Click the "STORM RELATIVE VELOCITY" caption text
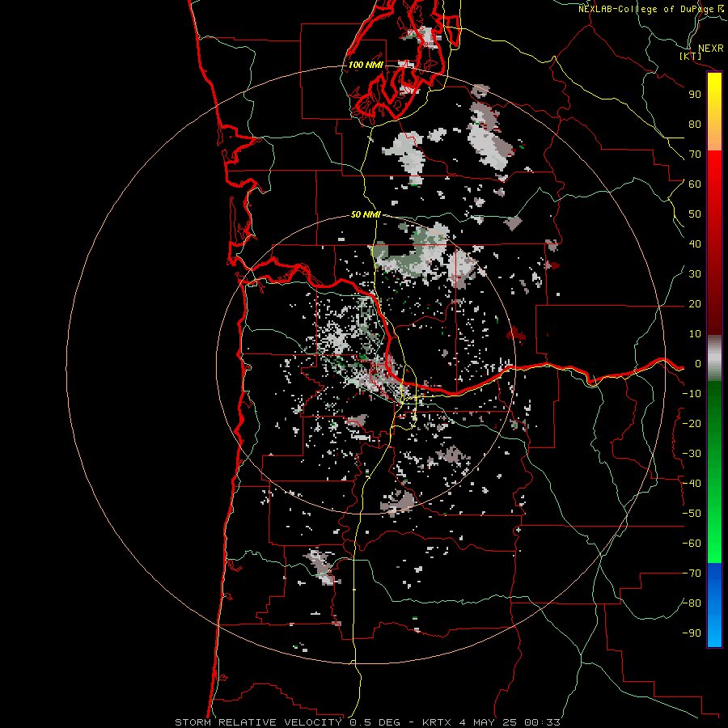Screen dimensions: 728x728 tap(258, 722)
